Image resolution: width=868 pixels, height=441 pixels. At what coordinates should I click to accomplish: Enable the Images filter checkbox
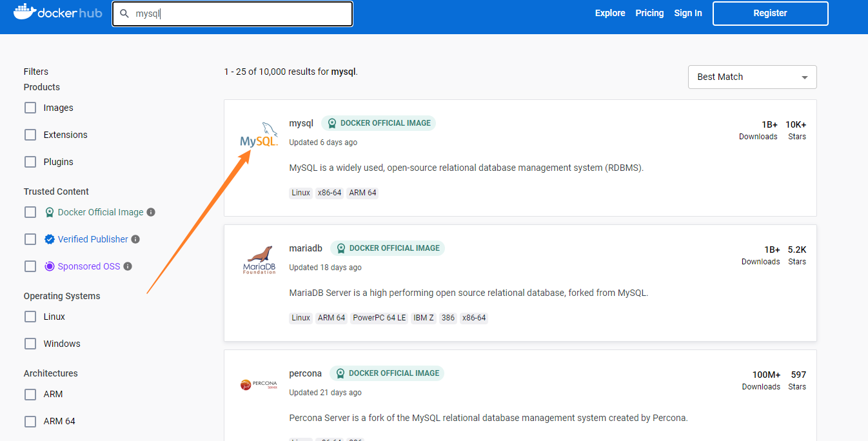[30, 108]
